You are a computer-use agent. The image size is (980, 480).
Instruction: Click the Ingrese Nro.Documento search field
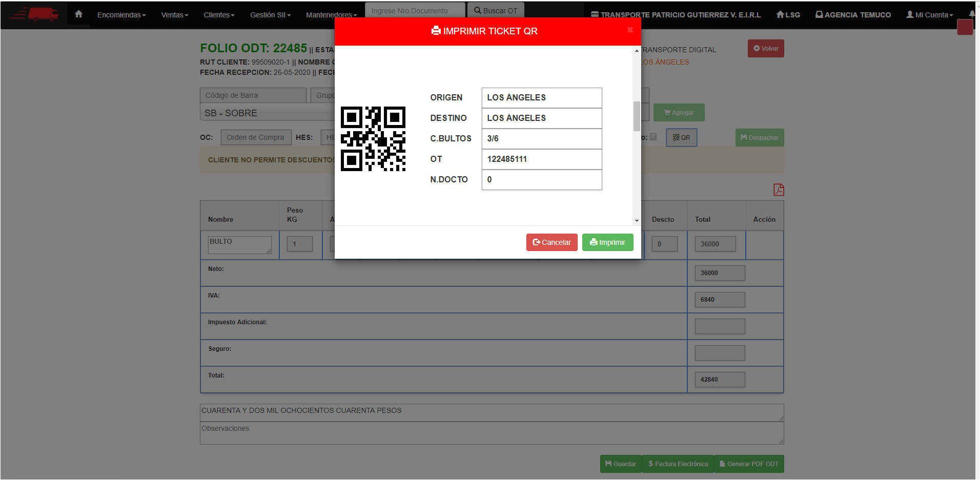coord(415,10)
